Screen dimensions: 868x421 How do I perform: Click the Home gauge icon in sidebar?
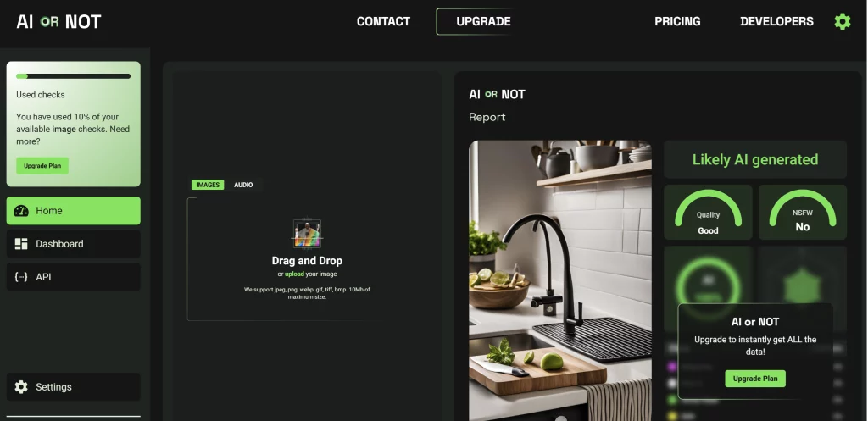pos(21,211)
